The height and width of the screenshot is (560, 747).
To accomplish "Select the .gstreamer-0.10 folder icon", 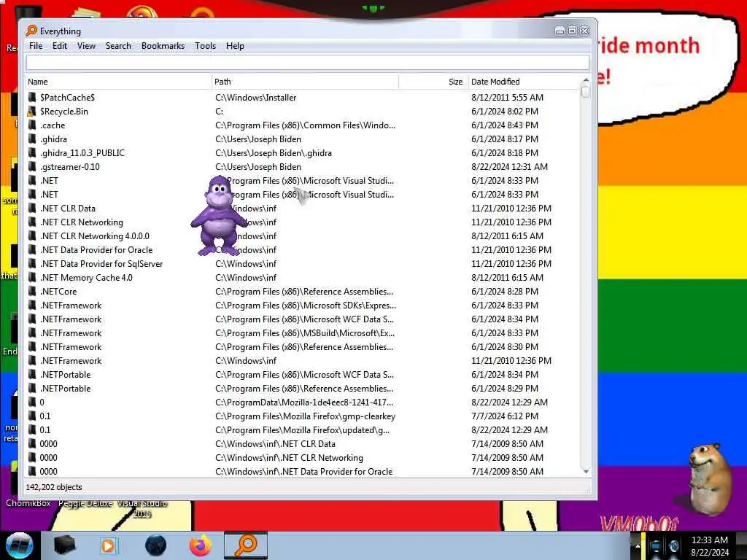I will click(32, 167).
